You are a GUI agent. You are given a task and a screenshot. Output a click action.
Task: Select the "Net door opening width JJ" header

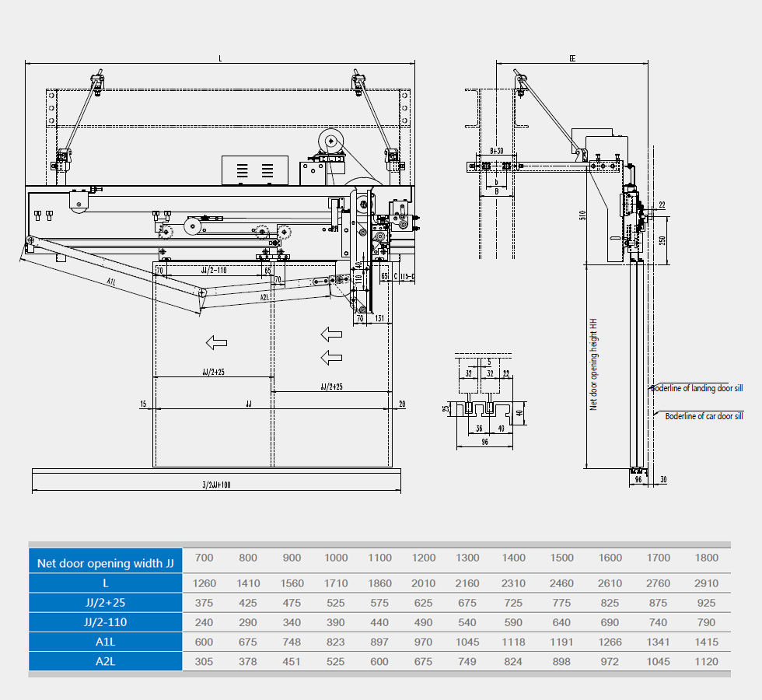tap(106, 563)
